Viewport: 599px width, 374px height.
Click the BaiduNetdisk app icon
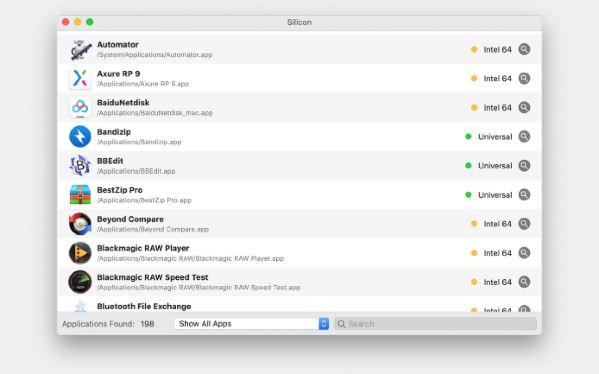coord(80,107)
